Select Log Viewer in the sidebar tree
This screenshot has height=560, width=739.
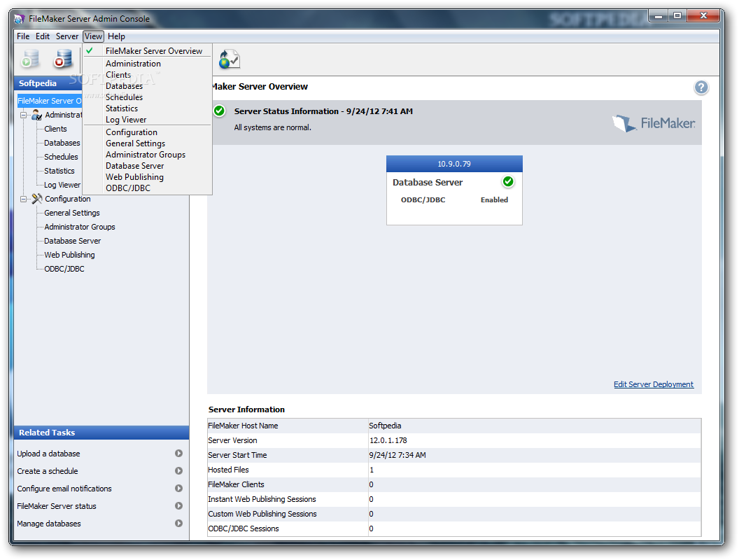pyautogui.click(x=62, y=185)
